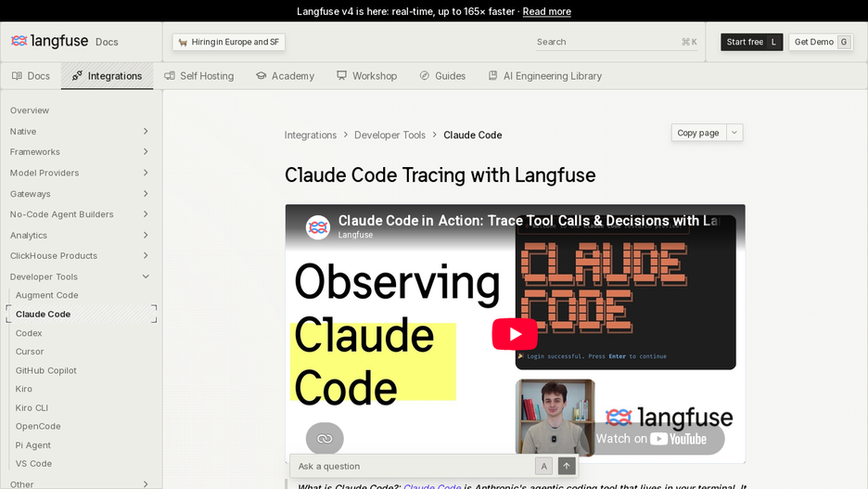The image size is (868, 489).
Task: Expand No-Code Agent Builders chevron
Action: (x=146, y=214)
